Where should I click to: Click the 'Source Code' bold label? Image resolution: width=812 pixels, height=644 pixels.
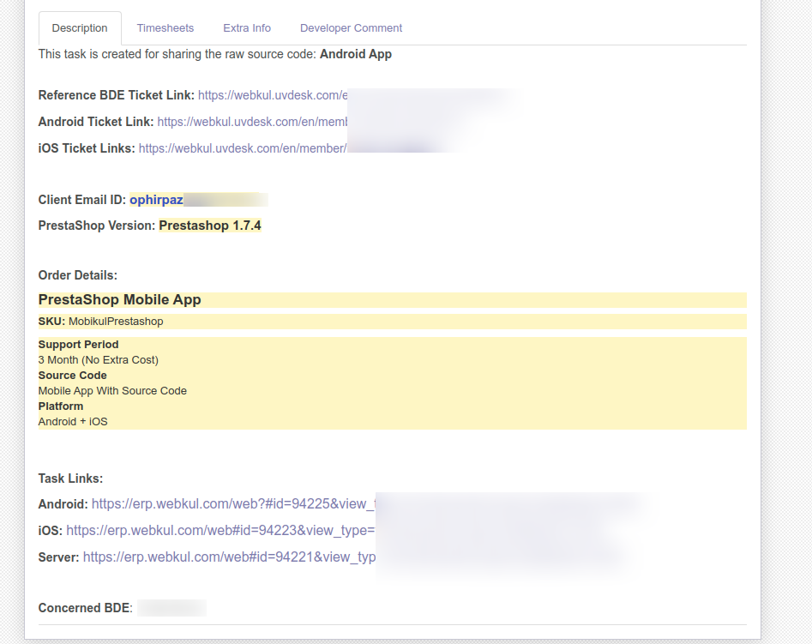[73, 376]
